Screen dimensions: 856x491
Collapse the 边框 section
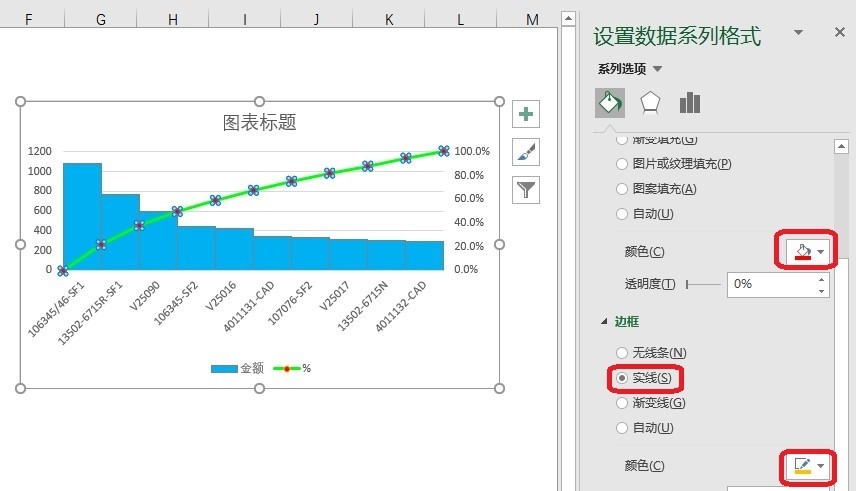pyautogui.click(x=604, y=322)
